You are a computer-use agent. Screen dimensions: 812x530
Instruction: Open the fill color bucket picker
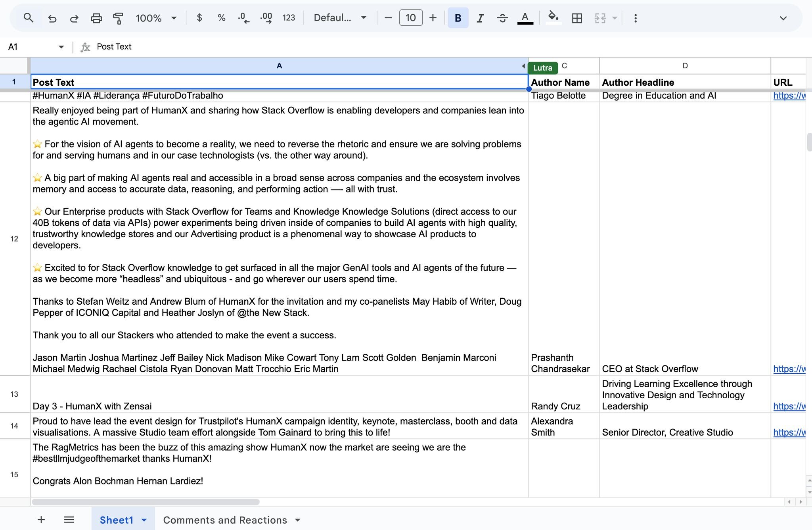pyautogui.click(x=553, y=18)
